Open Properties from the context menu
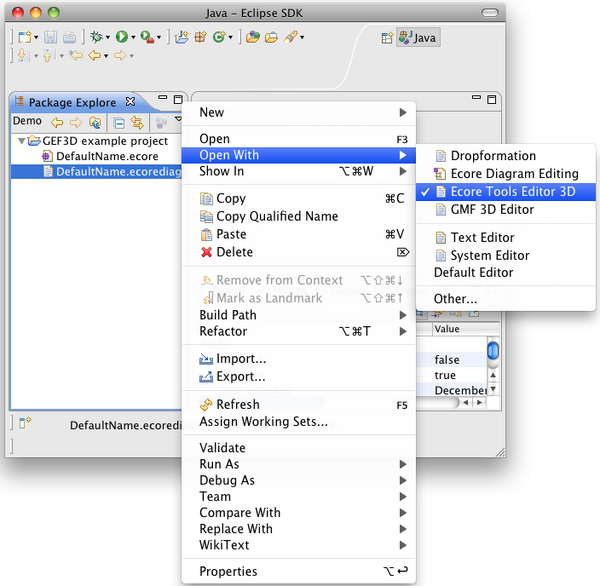600x586 pixels. pos(298,571)
